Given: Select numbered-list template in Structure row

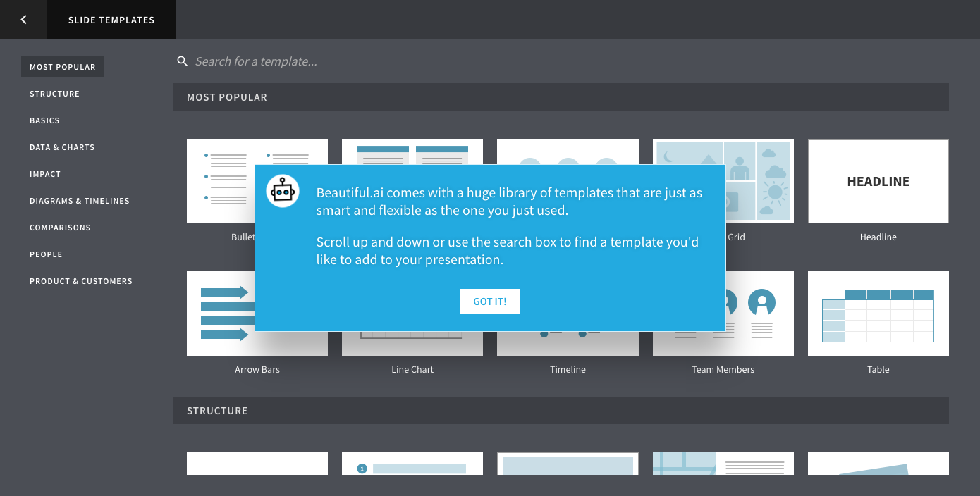Looking at the screenshot, I should point(412,464).
